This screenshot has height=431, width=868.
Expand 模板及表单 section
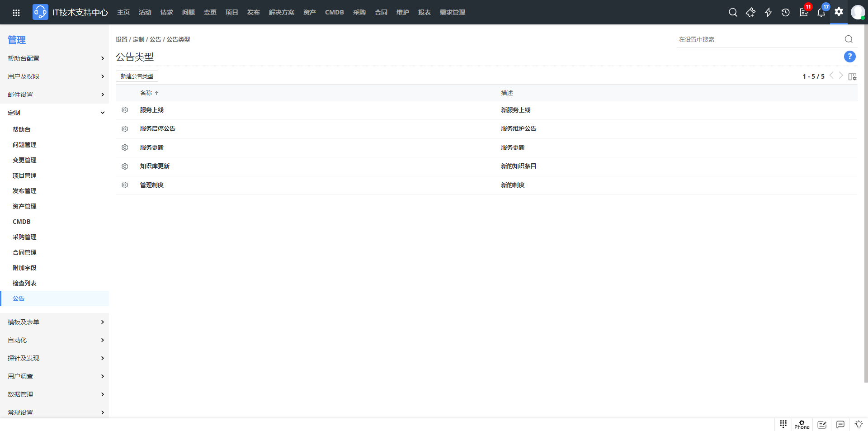tap(54, 322)
